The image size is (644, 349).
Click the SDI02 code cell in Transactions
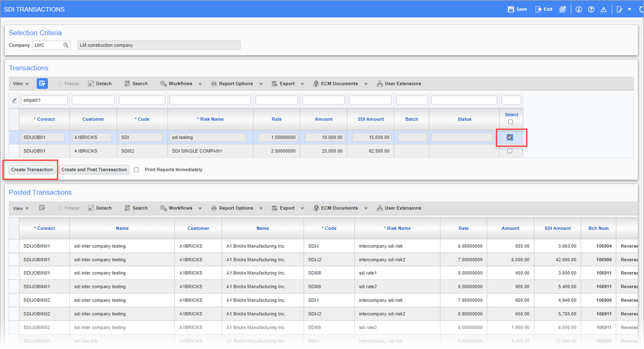[142, 151]
